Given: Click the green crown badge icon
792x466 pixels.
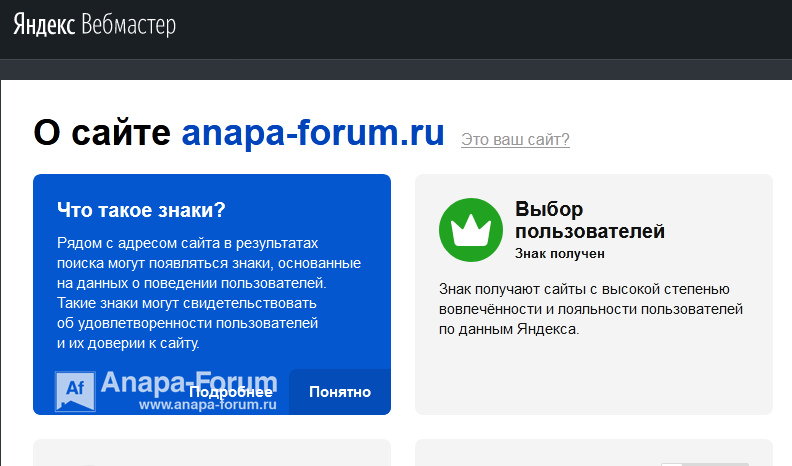Looking at the screenshot, I should 471,230.
